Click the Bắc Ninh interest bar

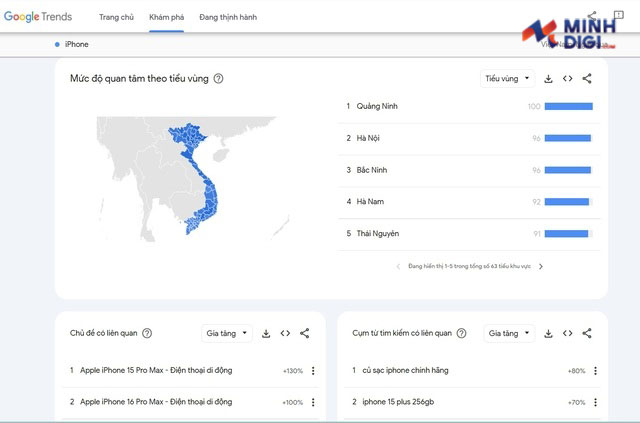[x=569, y=170]
